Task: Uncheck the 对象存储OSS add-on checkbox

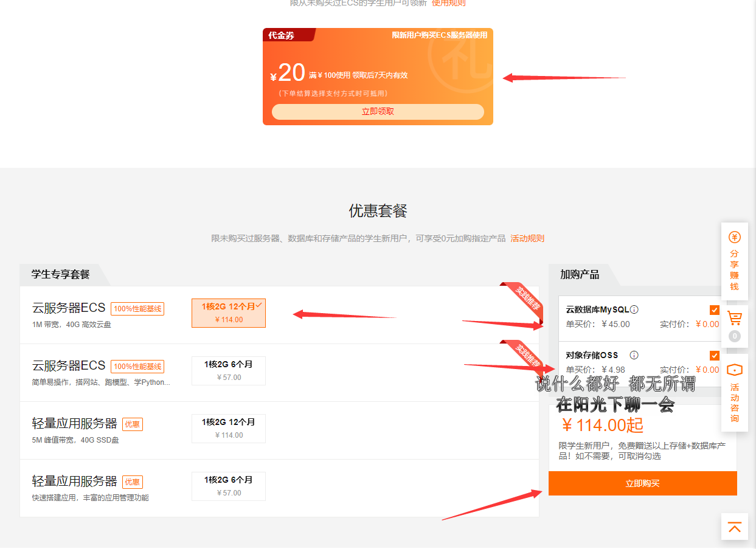Action: 715,356
